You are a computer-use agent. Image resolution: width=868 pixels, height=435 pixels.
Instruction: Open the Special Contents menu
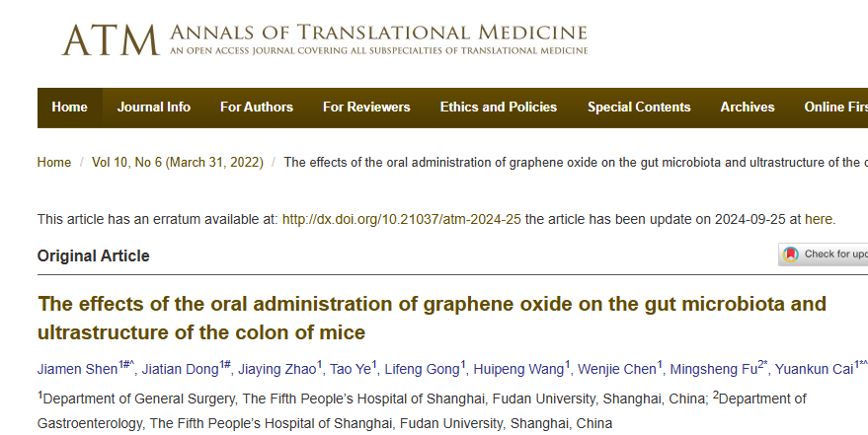pyautogui.click(x=639, y=108)
